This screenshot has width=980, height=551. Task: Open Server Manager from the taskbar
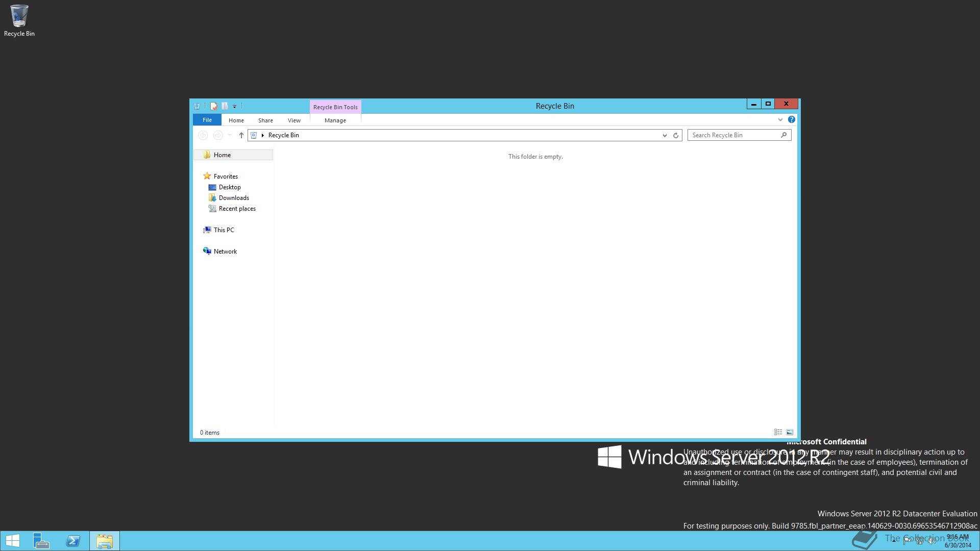click(x=41, y=541)
